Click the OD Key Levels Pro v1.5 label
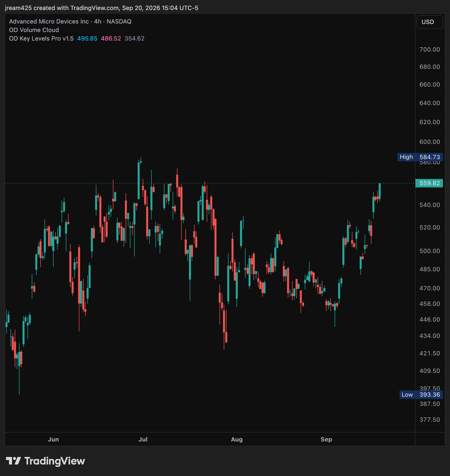450x476 pixels. tap(41, 39)
